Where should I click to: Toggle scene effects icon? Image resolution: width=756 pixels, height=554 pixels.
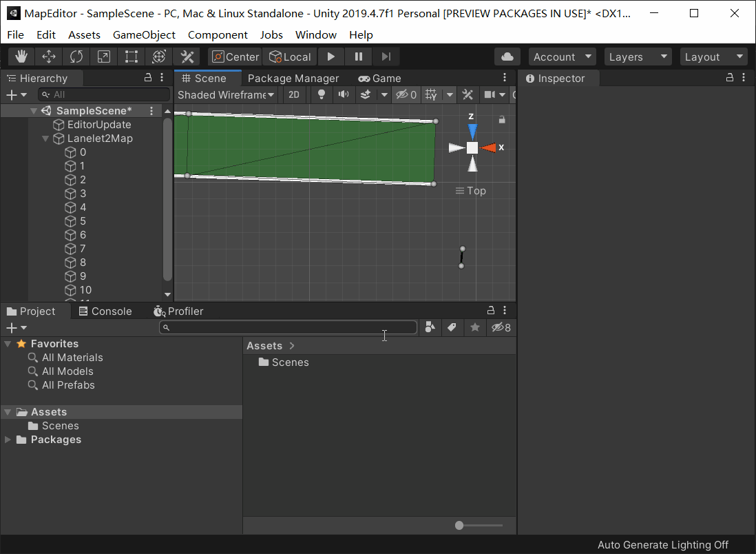click(366, 94)
